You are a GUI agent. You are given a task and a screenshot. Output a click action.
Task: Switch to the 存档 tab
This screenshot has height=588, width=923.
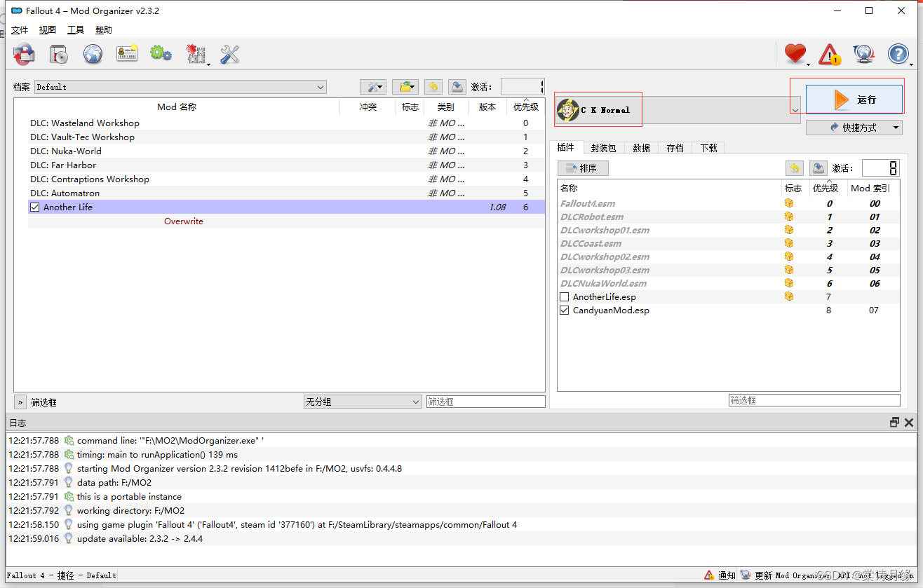(675, 148)
